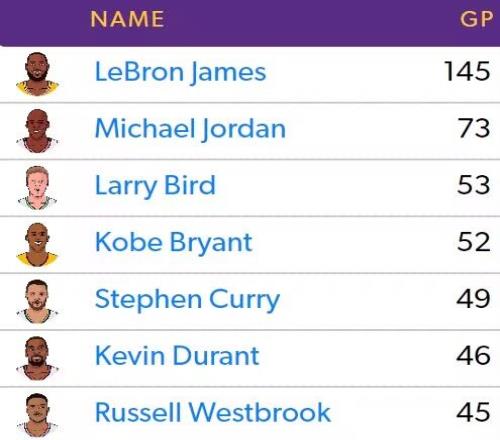Click Larry Bird avatar icon
This screenshot has height=440, width=500.
[37, 188]
